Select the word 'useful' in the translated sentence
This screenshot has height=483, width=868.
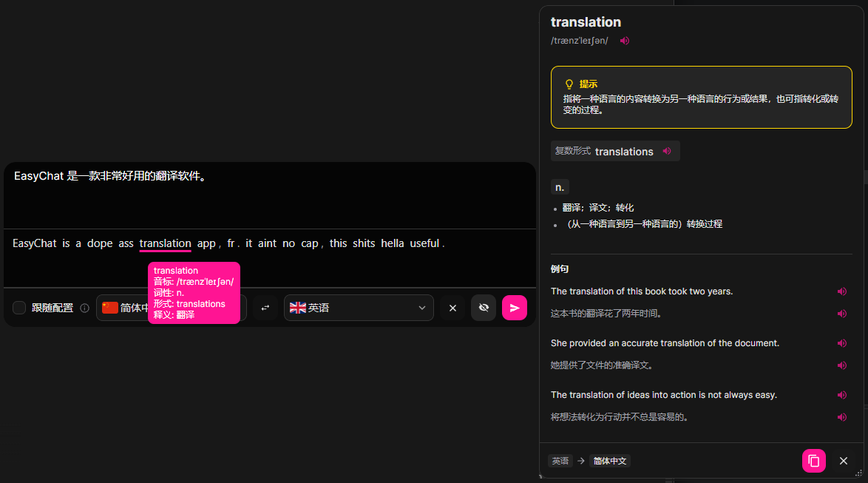(424, 243)
